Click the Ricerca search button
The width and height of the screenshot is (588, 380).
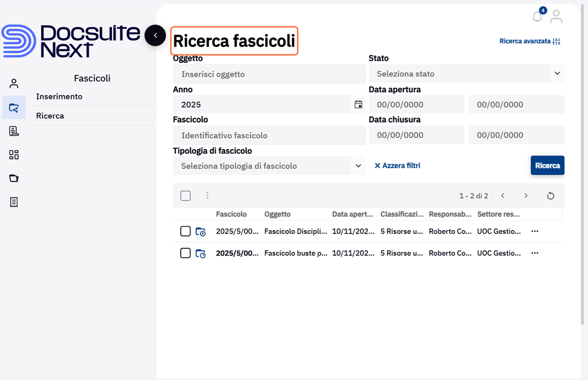pos(547,166)
